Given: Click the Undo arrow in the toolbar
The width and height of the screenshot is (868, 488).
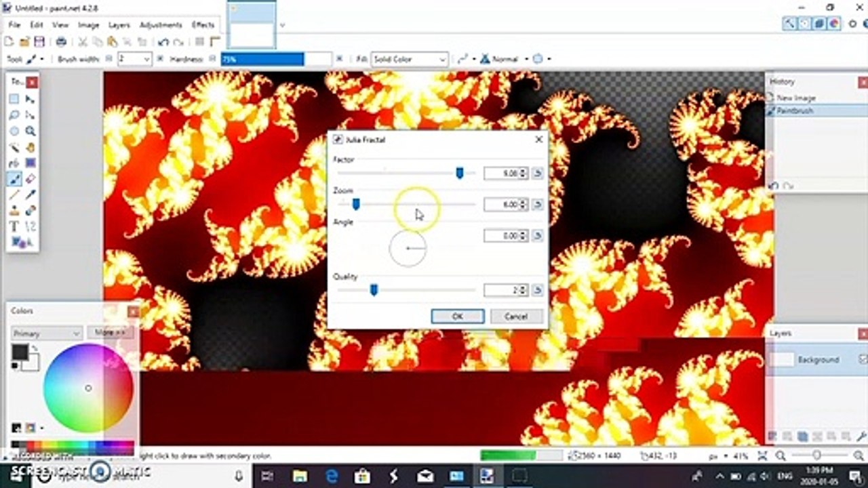Looking at the screenshot, I should tap(163, 42).
